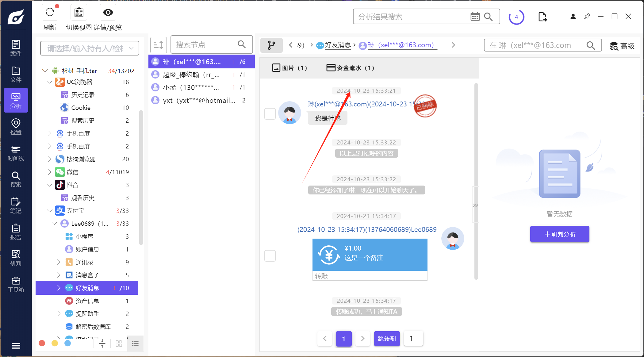The image size is (644, 357).
Task: Open the Toolbox (工具箱) sidebar icon
Action: coord(16,284)
